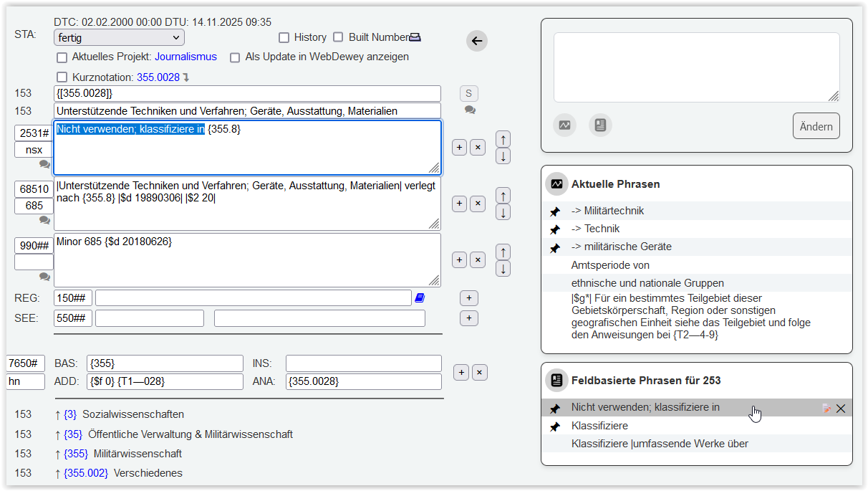Click pin icon next to '-> Militärtechnik'
The height and width of the screenshot is (491, 868).
click(x=554, y=211)
